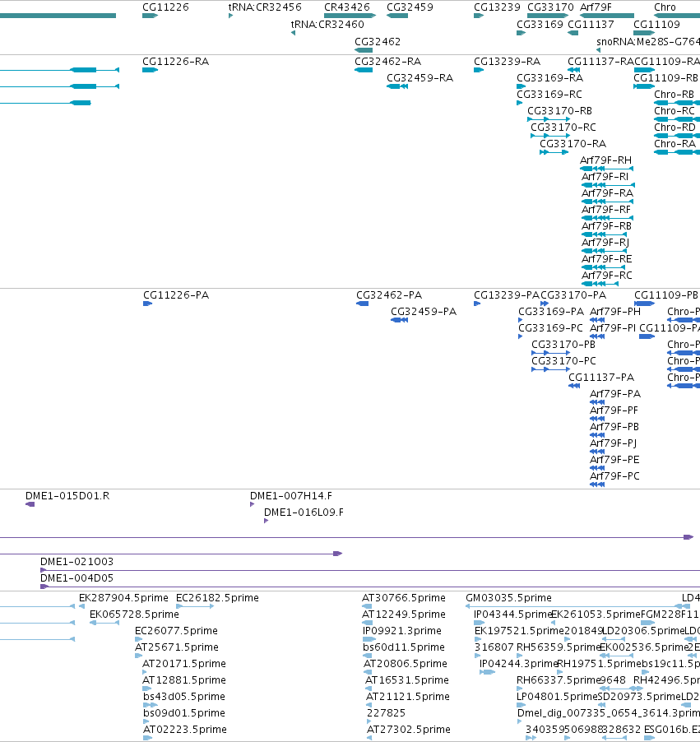This screenshot has height=742, width=700.
Task: Select the EC26182.5prime EST label
Action: point(217,598)
